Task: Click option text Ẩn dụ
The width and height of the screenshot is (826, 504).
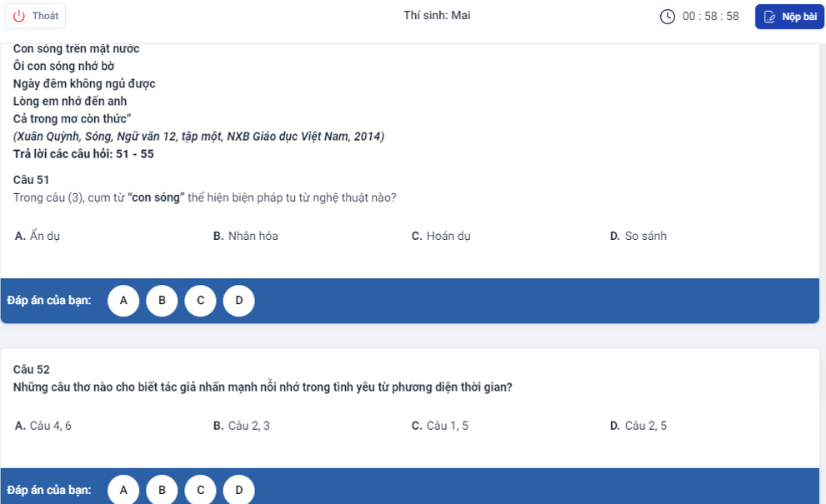Action: [x=45, y=236]
